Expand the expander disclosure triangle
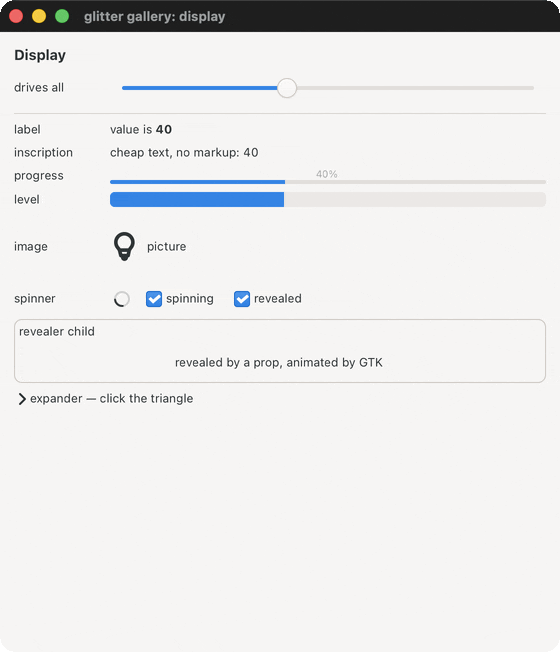The height and width of the screenshot is (652, 560). pos(22,399)
